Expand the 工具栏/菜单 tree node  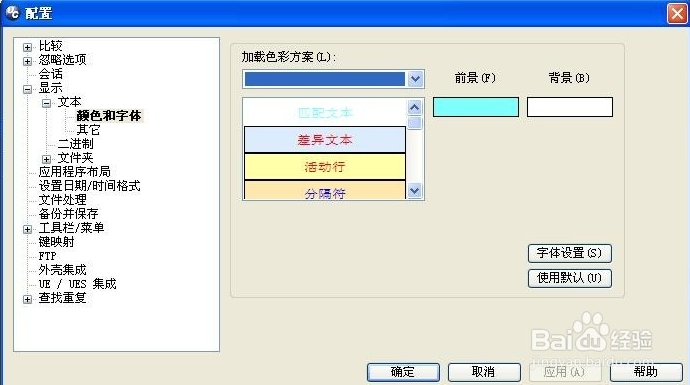coord(27,229)
